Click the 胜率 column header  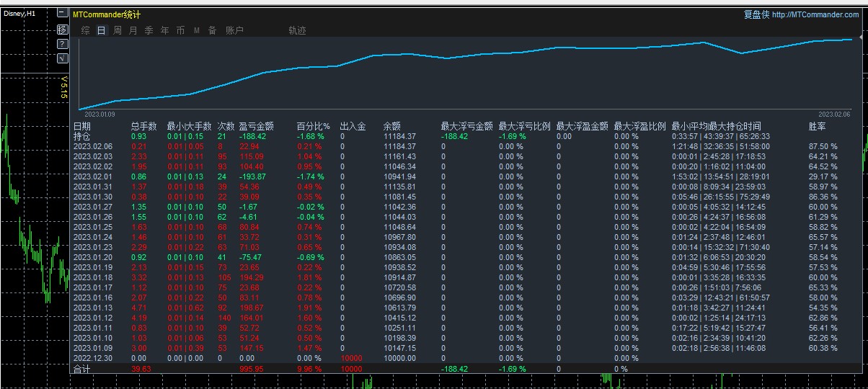pos(818,126)
